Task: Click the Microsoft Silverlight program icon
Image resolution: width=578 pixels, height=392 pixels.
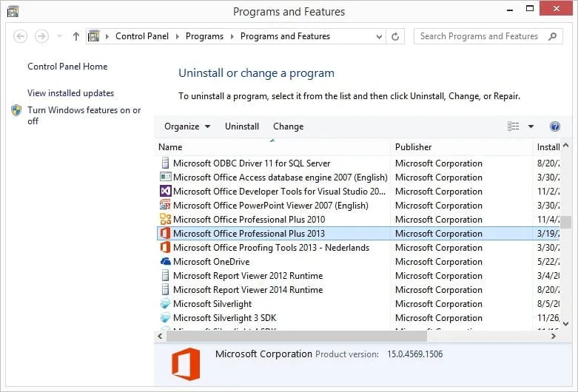Action: pos(166,304)
